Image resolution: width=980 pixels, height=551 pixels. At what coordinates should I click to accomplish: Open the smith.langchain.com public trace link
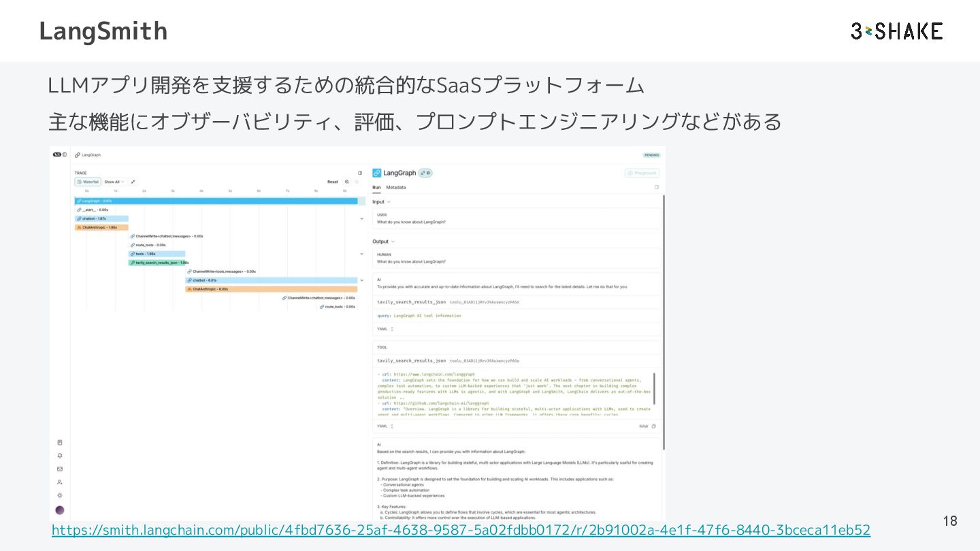pyautogui.click(x=461, y=530)
